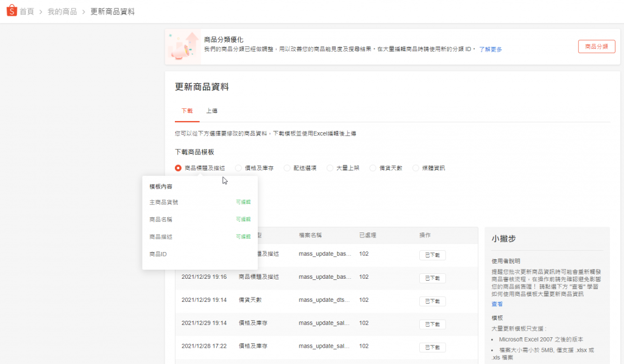The image size is (624, 364).
Task: Click 已下載 button for 19:16 商品標題及描述 row
Action: [x=432, y=278]
